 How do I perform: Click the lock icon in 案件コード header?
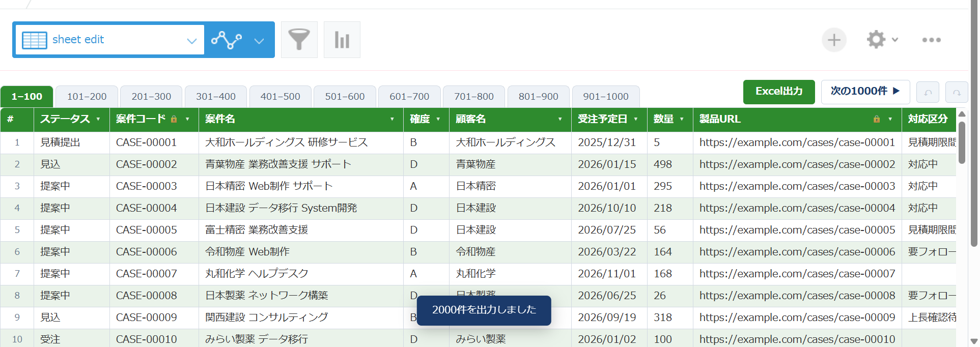coord(174,119)
